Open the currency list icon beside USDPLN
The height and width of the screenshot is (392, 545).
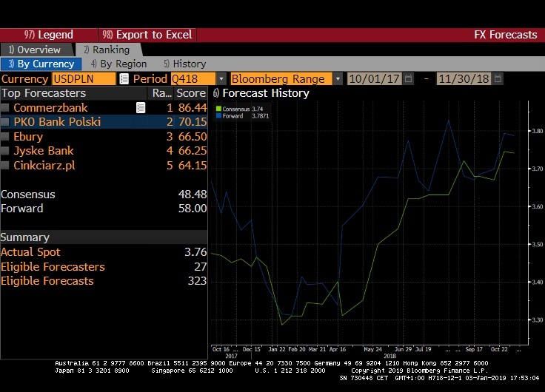tap(124, 79)
